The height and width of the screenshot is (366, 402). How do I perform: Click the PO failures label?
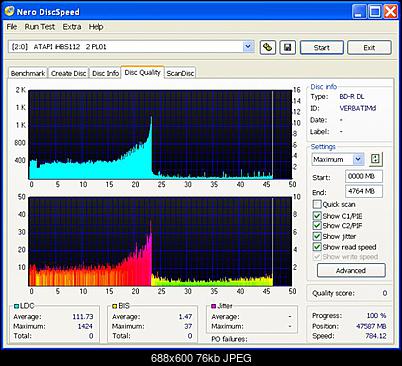tap(229, 339)
